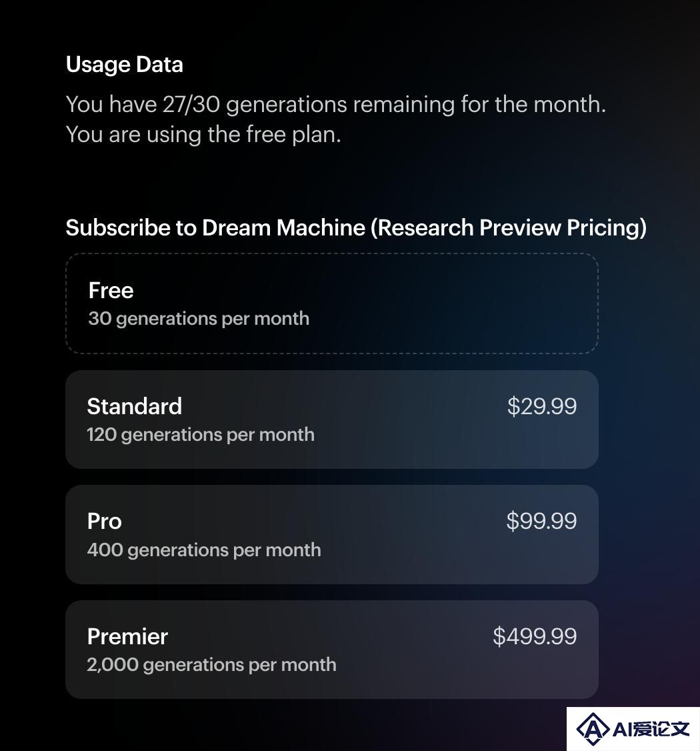Select the Free plan title
The height and width of the screenshot is (751, 700).
click(x=111, y=290)
